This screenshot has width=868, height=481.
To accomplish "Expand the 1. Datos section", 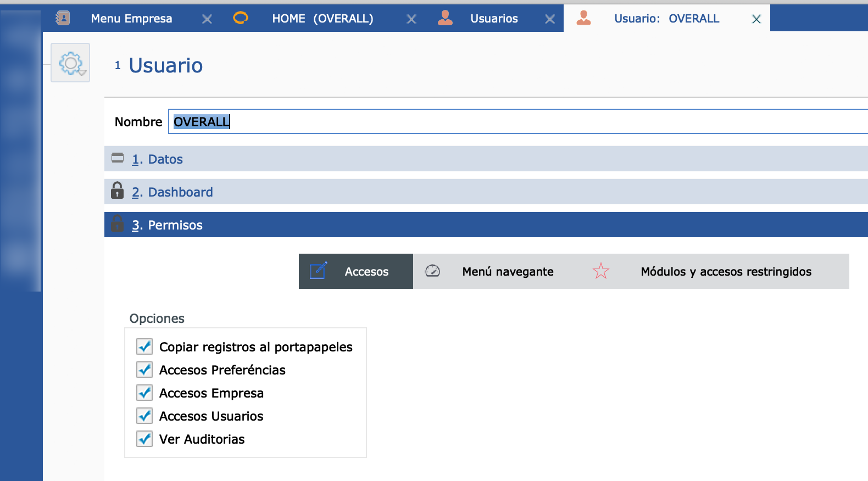I will tap(165, 159).
